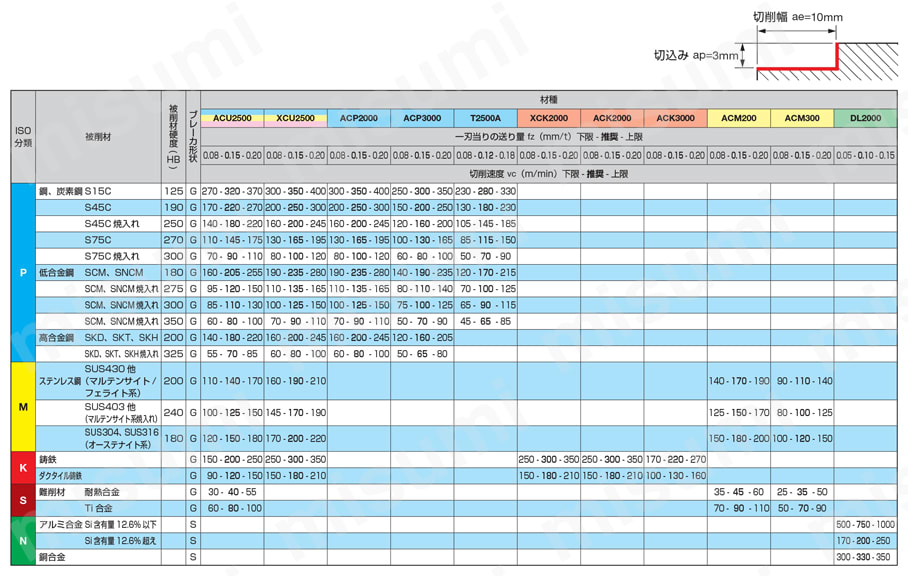The height and width of the screenshot is (576, 908).
Task: Click the S15C material row label
Action: (x=75, y=191)
